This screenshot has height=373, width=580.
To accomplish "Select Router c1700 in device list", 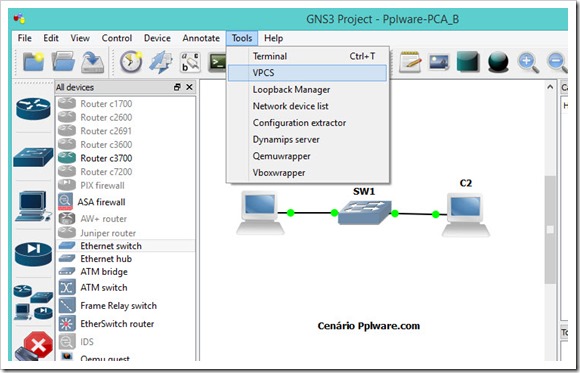I will click(x=125, y=104).
